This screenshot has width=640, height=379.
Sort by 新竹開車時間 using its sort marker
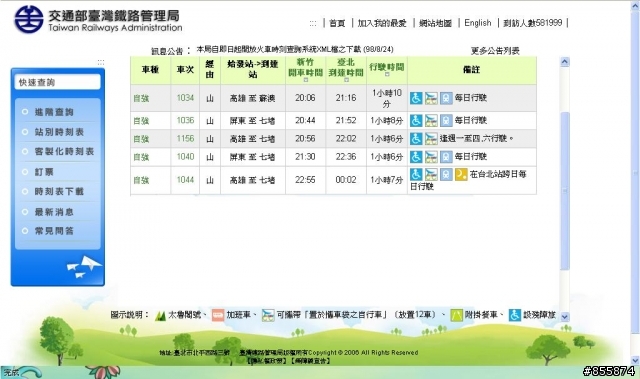tap(306, 80)
